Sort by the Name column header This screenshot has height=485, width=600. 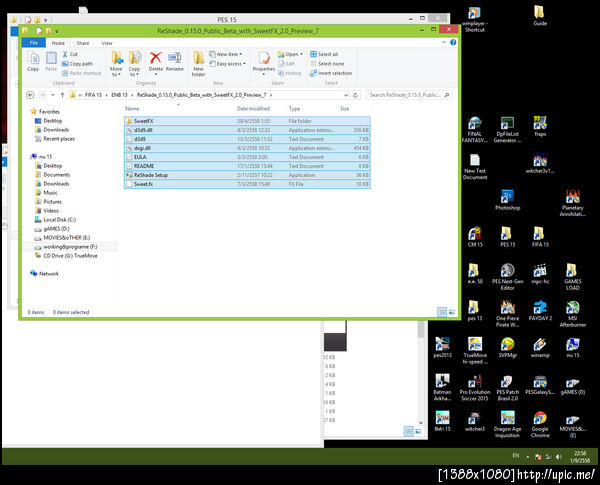132,109
